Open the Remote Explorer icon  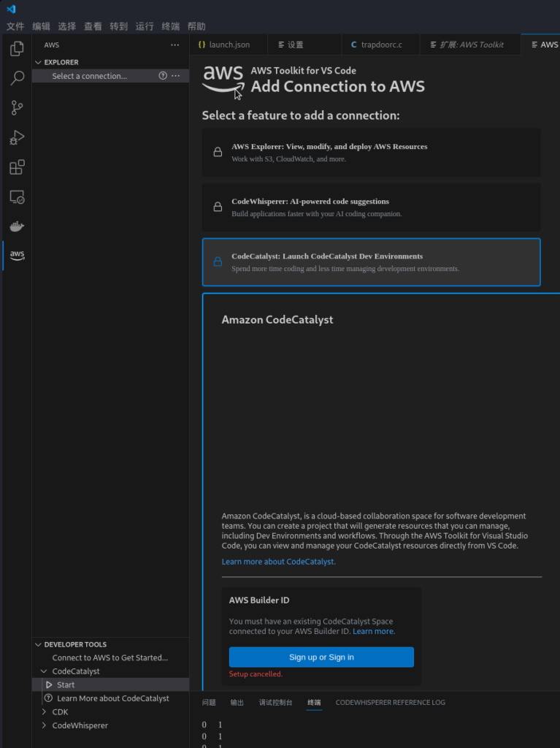pyautogui.click(x=17, y=196)
